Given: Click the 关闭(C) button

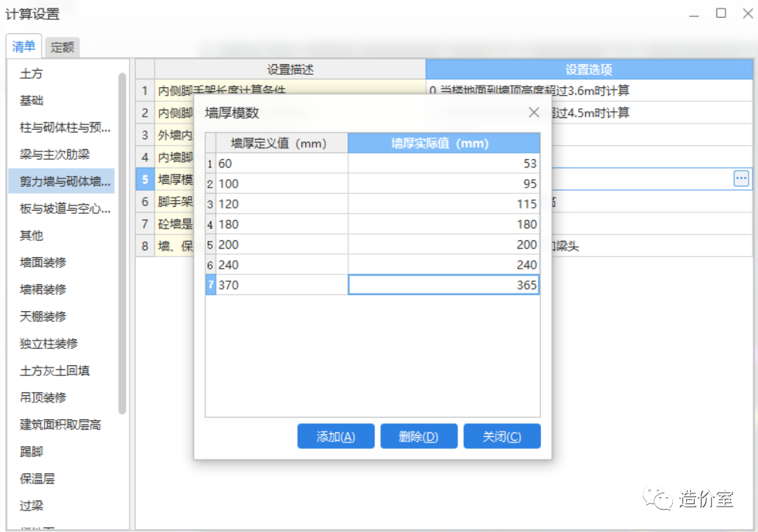Looking at the screenshot, I should tap(501, 435).
